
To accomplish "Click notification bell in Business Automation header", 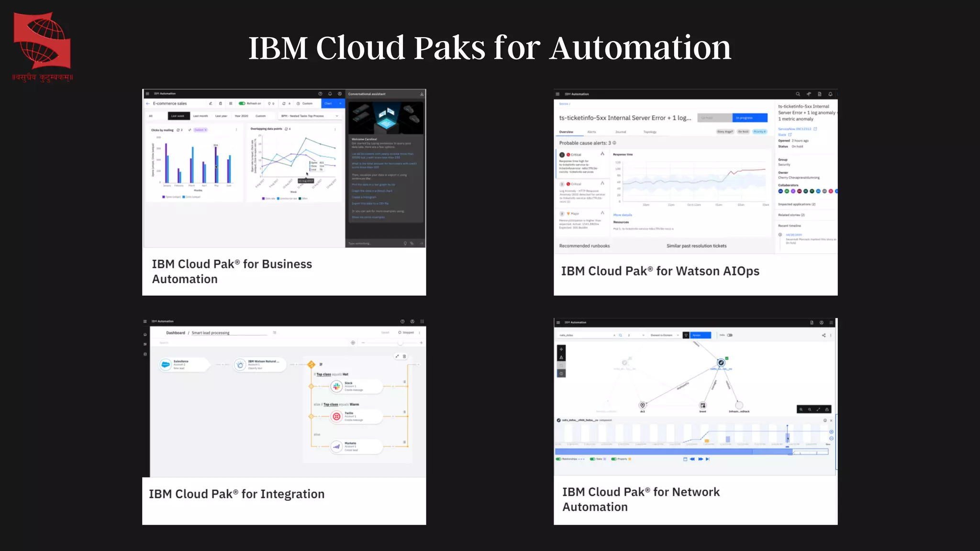I will (330, 94).
